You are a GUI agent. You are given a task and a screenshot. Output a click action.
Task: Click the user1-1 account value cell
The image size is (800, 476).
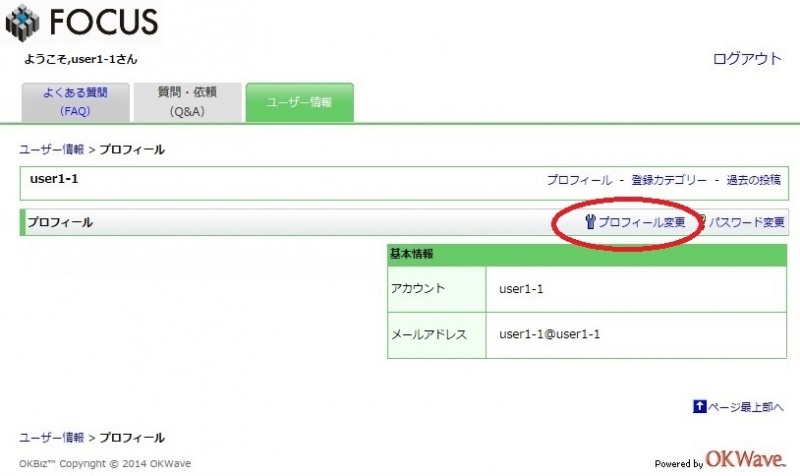click(x=636, y=289)
